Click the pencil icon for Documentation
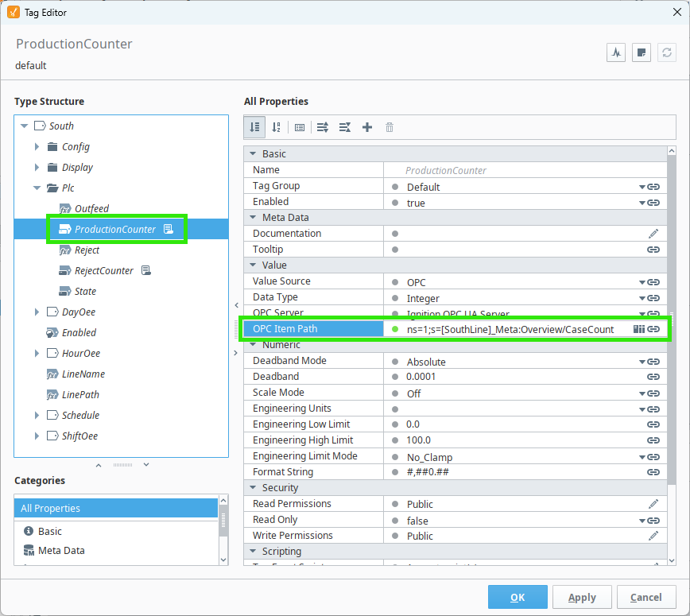This screenshot has height=616, width=690. point(653,234)
